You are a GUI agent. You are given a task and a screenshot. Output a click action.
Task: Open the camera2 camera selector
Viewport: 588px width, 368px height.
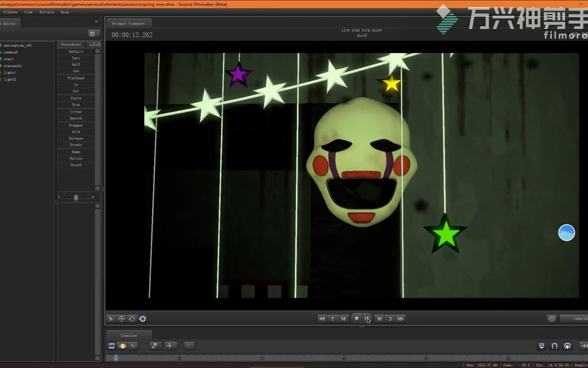point(574,319)
